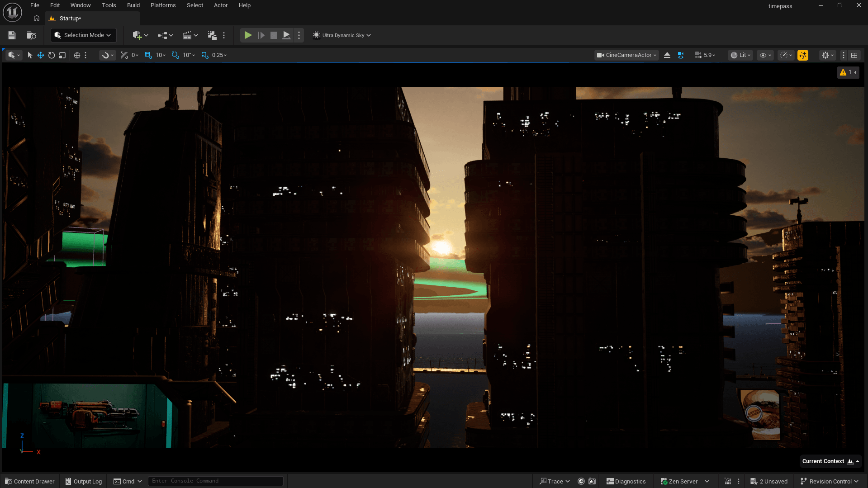Open the Browse Content folder icon
Image resolution: width=868 pixels, height=488 pixels.
(31, 35)
